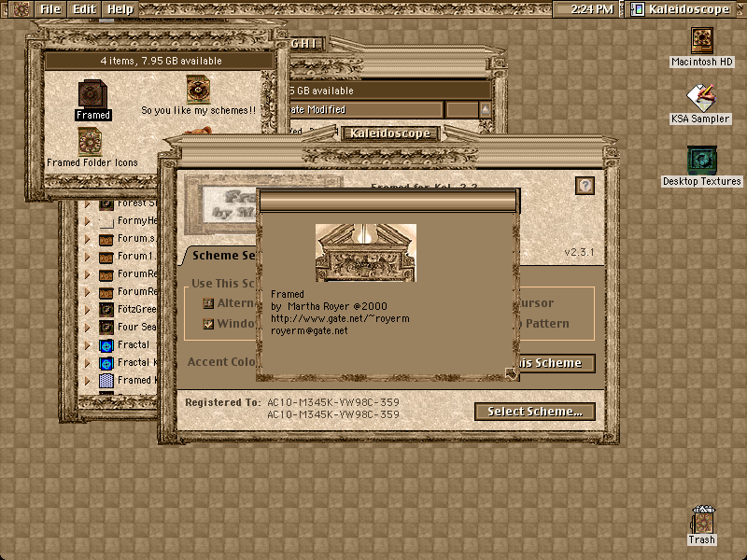Toggle the Windo… checkbox in Kaleidoscope
747x560 pixels.
click(x=208, y=324)
